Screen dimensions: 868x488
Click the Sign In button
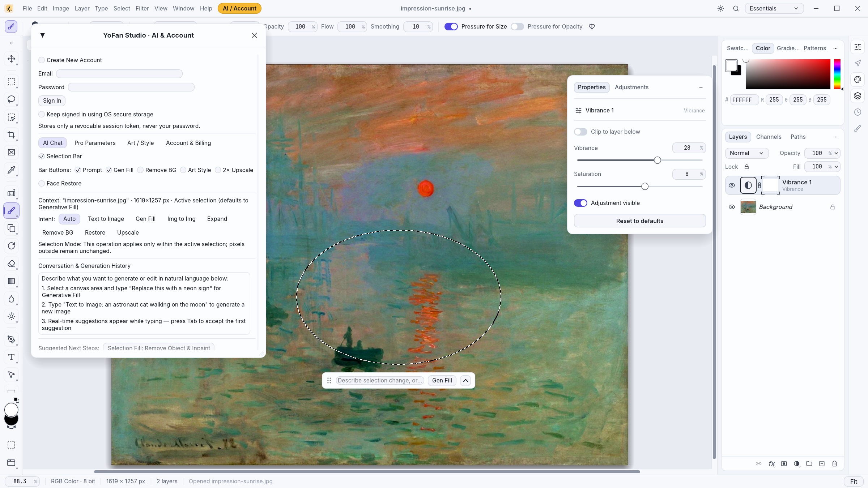(x=52, y=100)
